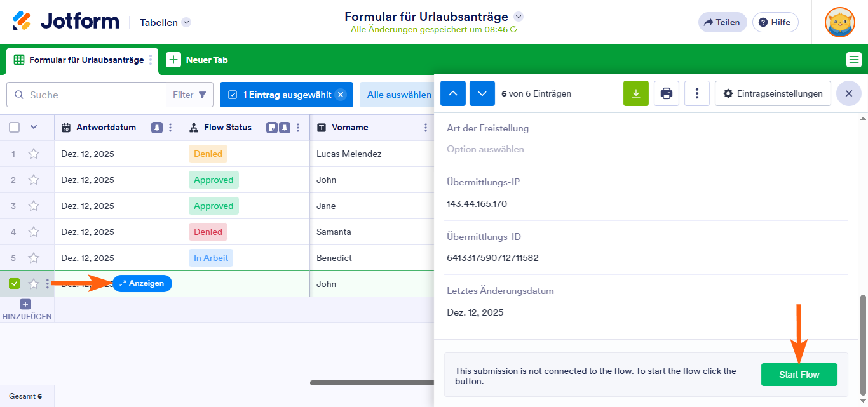Open the row selection chevron in the header
Screen dimensions: 868x407
coord(34,127)
